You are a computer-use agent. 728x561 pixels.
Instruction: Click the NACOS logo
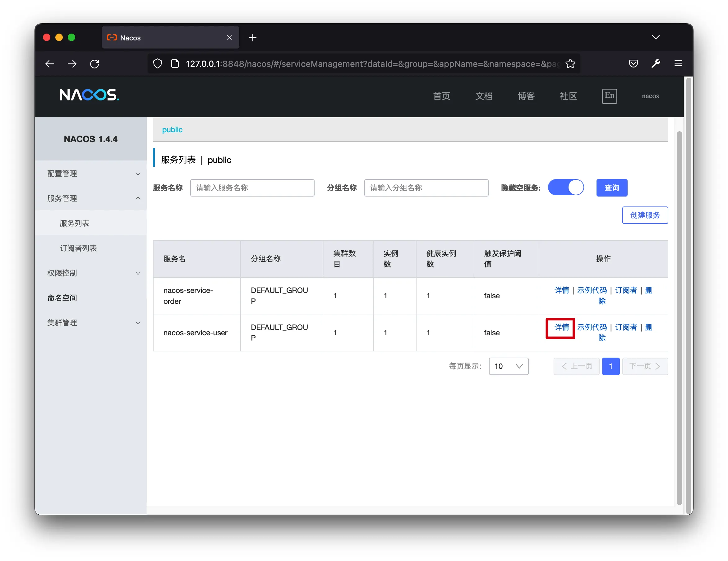89,95
